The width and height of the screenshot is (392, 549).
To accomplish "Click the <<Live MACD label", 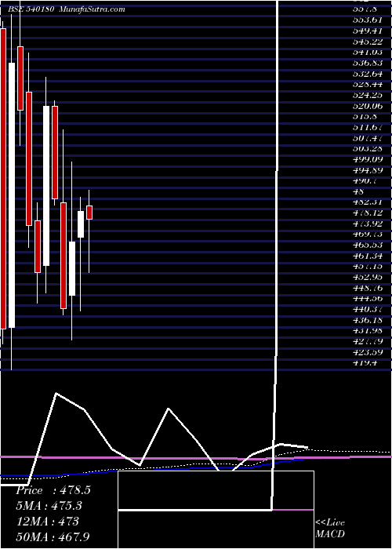I will click(x=330, y=529).
